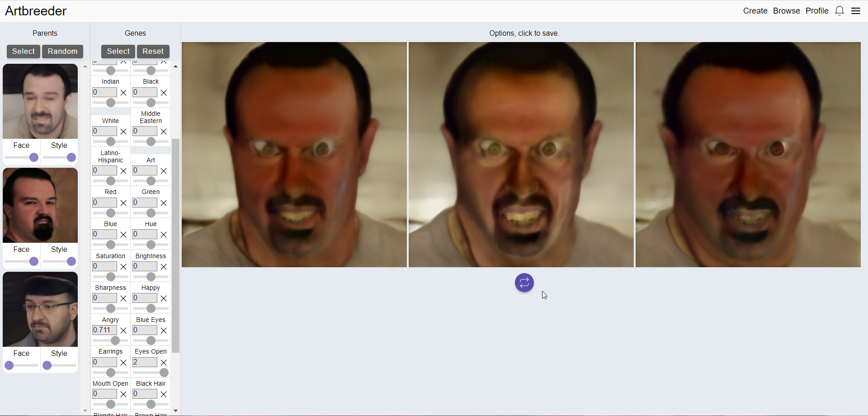Clear the Red gene with its X
This screenshot has width=868, height=416.
[123, 203]
